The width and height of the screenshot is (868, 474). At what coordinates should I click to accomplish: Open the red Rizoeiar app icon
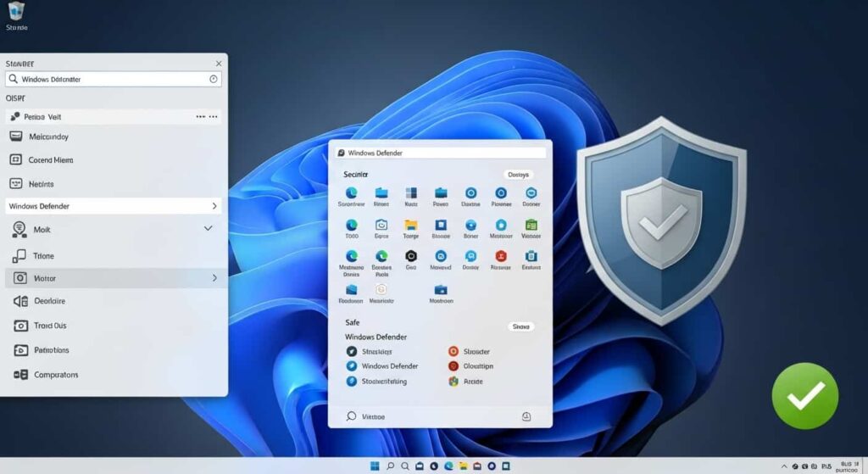(x=501, y=256)
